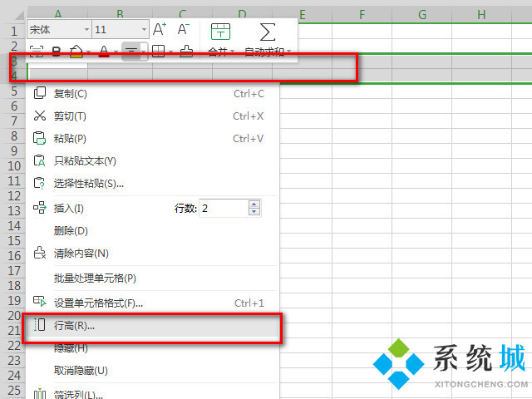Screen dimensions: 532x399
Task: Apply the red font color
Action: pos(104,52)
